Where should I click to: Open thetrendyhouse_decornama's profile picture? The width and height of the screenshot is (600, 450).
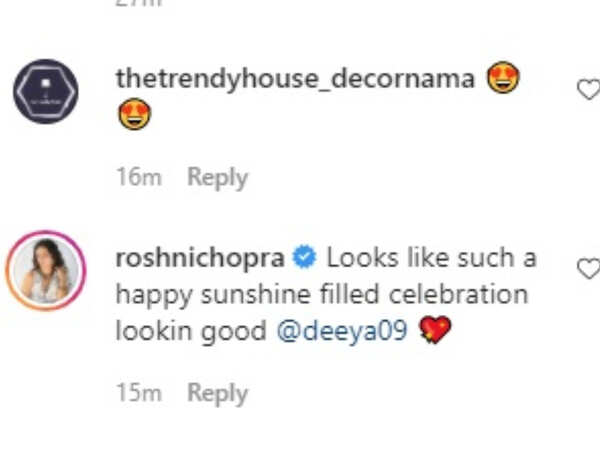(45, 91)
